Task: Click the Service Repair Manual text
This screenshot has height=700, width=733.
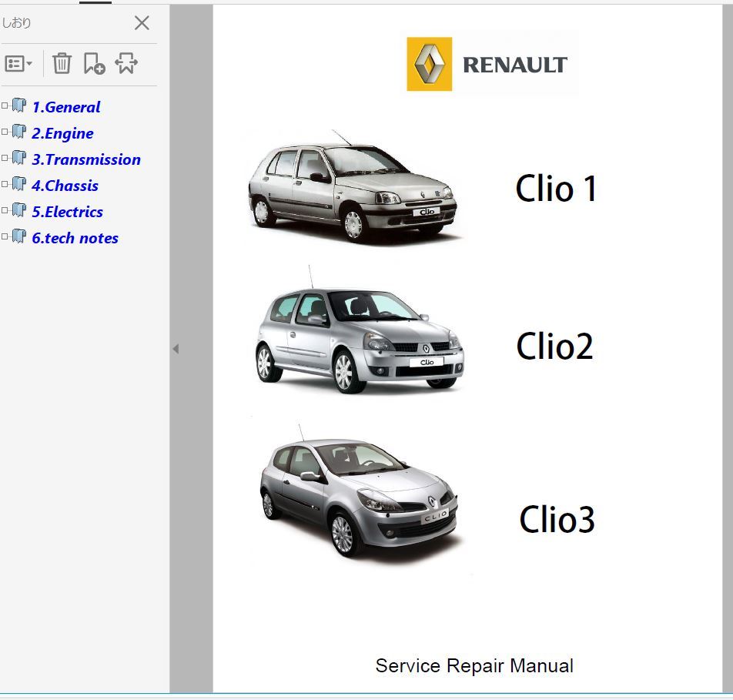Action: [474, 665]
